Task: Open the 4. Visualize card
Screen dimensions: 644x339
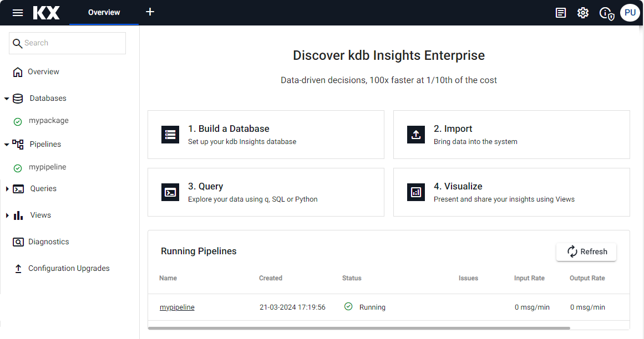Action: point(511,192)
